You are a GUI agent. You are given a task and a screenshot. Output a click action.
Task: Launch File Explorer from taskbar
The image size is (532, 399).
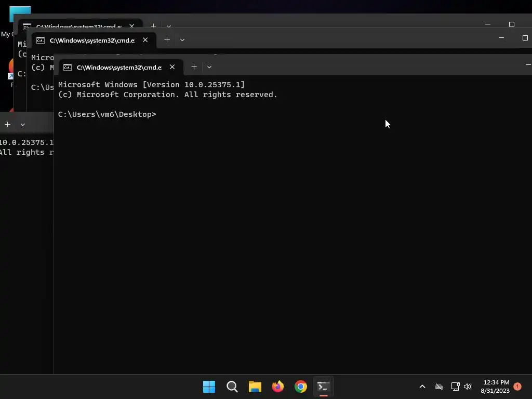click(255, 387)
